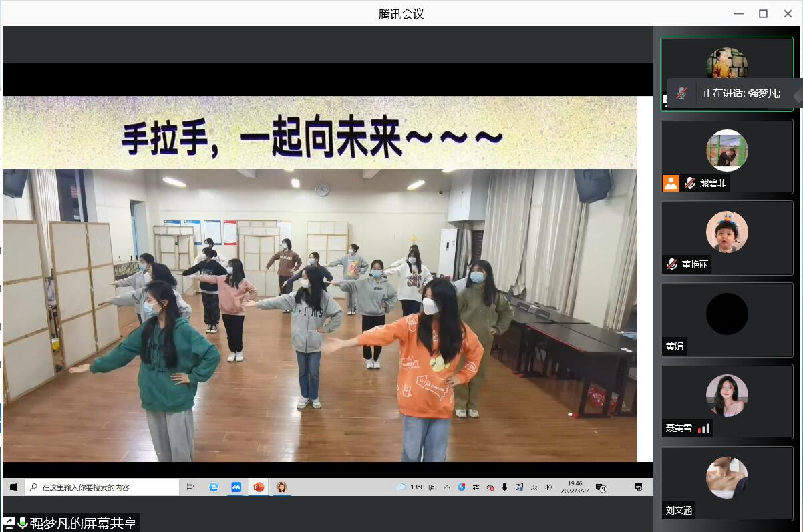Open the notification center icon with badge 9
Viewport: 803px width, 532px height.
point(601,487)
